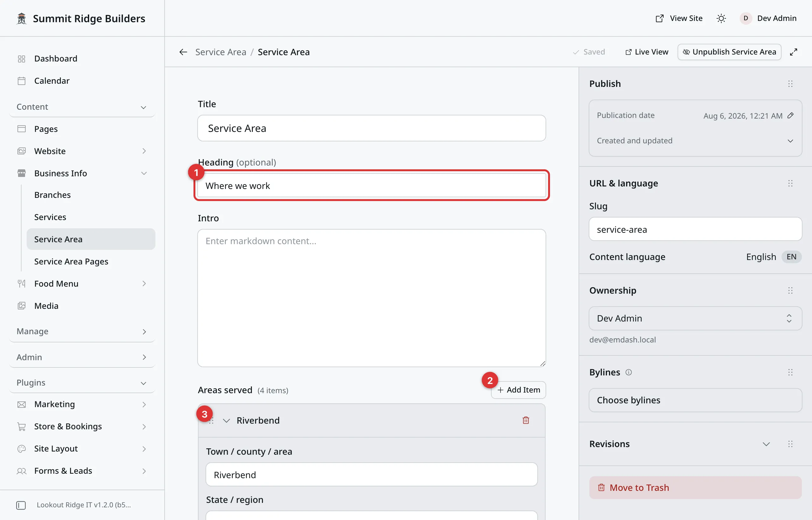Screen dimensions: 812x520
Task: Click the Choose bylines field
Action: coord(695,400)
